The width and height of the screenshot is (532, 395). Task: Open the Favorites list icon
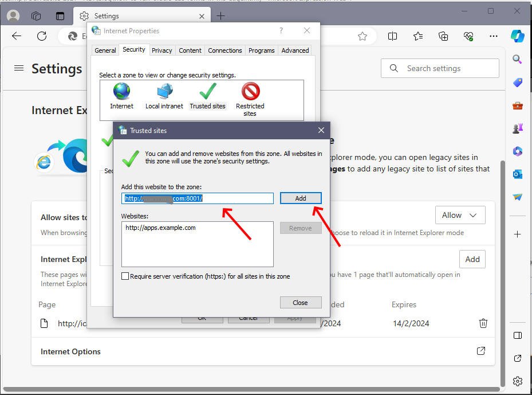tap(418, 36)
